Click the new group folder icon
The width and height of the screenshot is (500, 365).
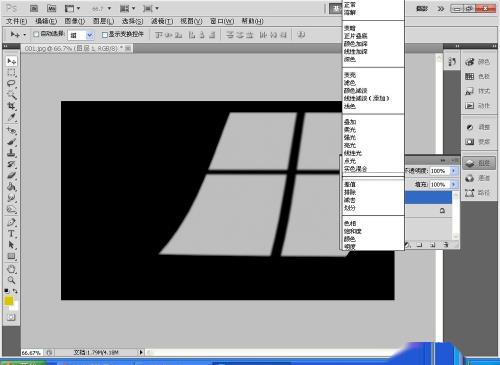point(420,245)
